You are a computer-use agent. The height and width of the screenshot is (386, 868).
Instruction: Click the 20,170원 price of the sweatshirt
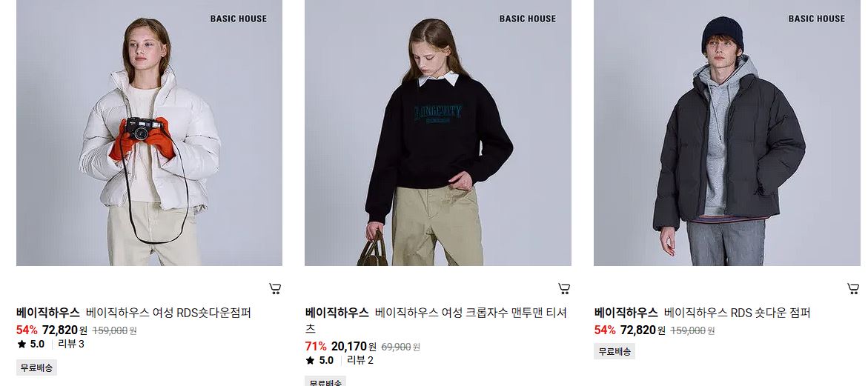354,347
